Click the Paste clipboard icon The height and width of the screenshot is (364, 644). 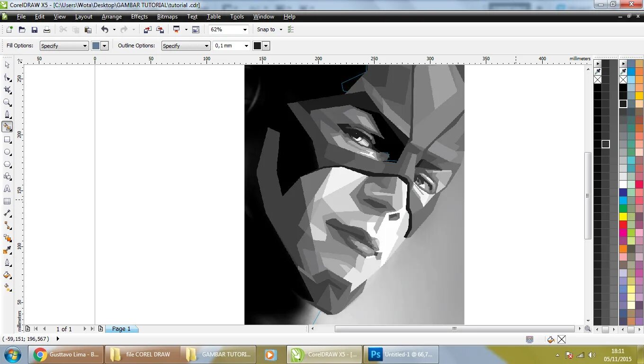point(88,29)
